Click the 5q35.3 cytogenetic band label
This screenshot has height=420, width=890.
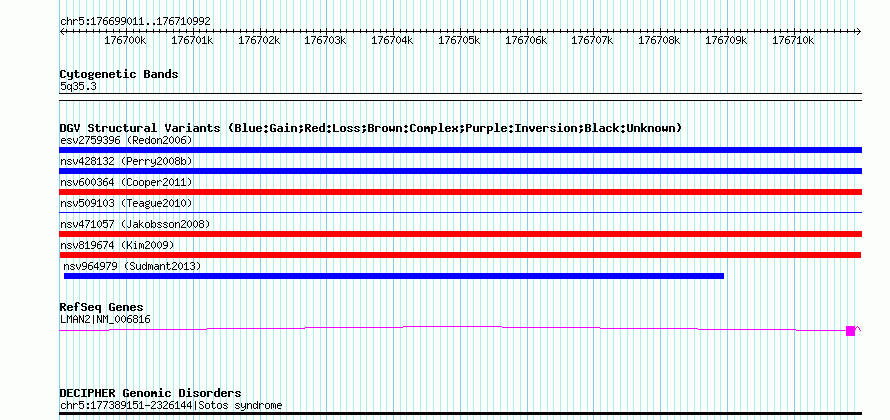(x=78, y=87)
